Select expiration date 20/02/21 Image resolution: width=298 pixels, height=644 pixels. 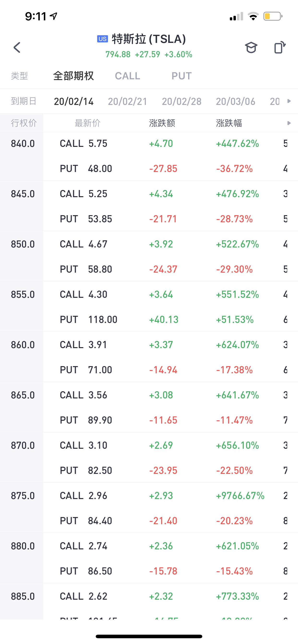[127, 102]
